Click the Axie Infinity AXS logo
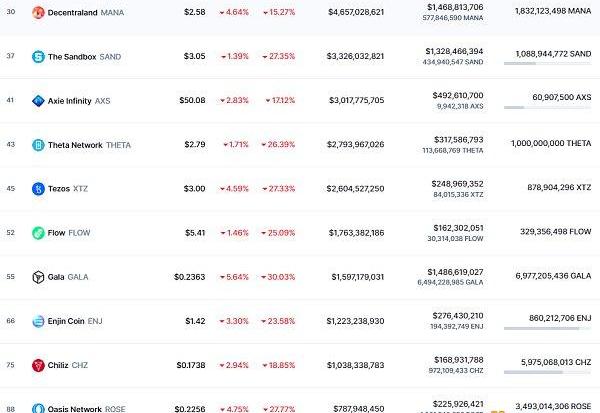This screenshot has width=600, height=413. 38,101
